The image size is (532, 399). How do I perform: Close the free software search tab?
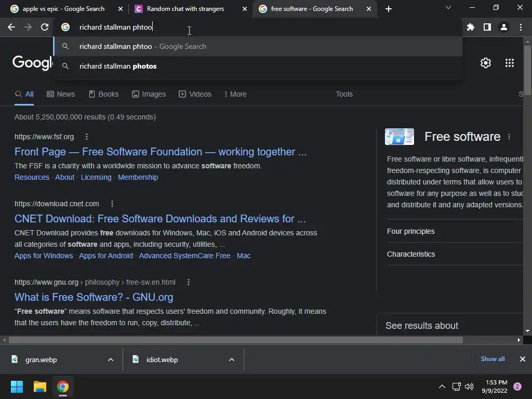pos(369,9)
